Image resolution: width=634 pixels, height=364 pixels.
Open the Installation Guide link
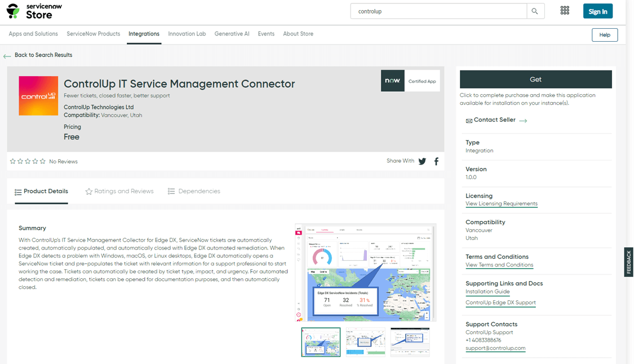click(487, 292)
